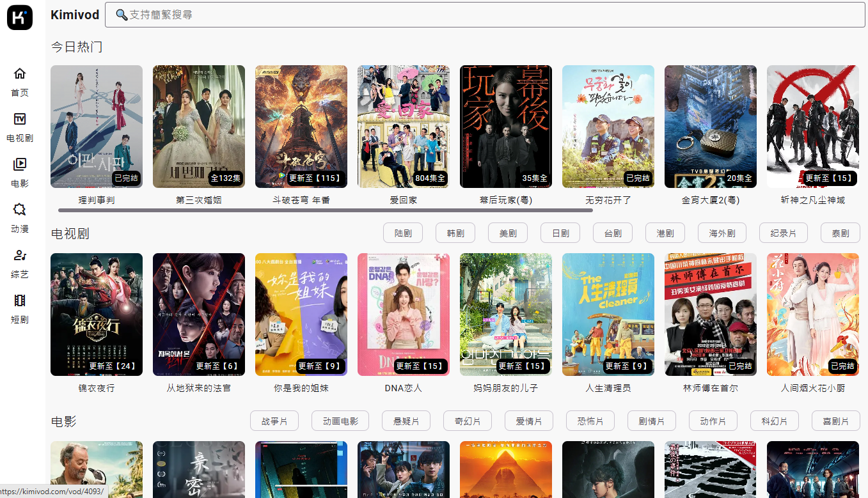Image resolution: width=868 pixels, height=498 pixels.
Task: Click the 更新至【24】 badge on 锦衣夜行
Action: (x=113, y=366)
